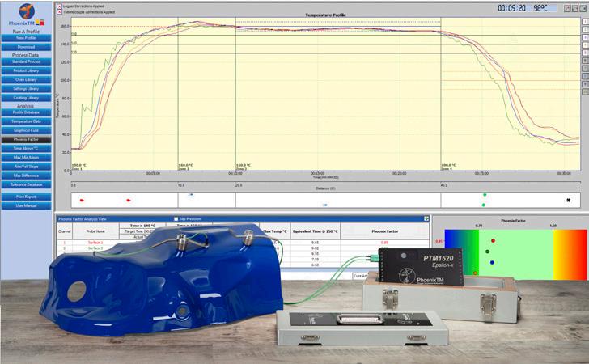The height and width of the screenshot is (364, 589).
Task: Open the Product Library
Action: tap(26, 70)
